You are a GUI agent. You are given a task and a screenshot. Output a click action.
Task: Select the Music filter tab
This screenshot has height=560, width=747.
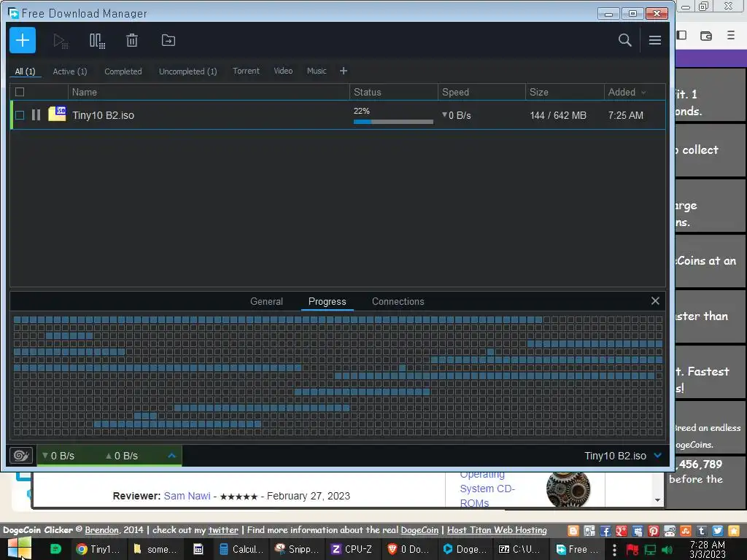pyautogui.click(x=317, y=71)
